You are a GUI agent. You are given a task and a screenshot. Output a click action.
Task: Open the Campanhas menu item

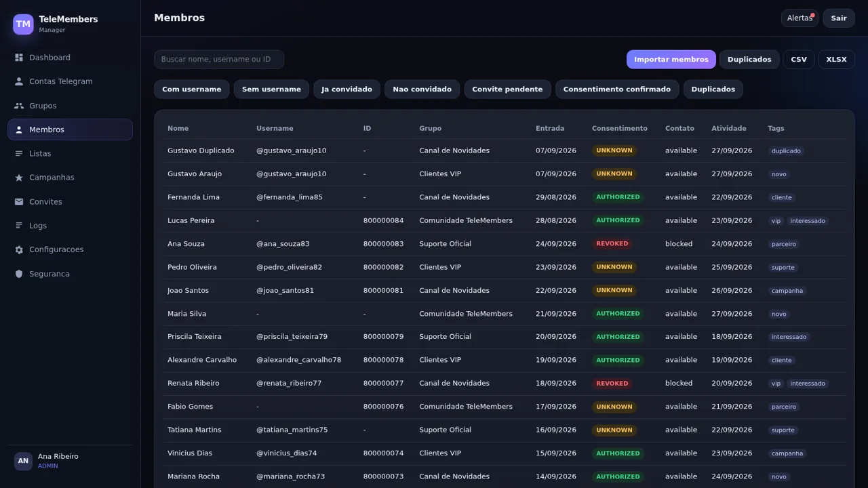(70, 178)
